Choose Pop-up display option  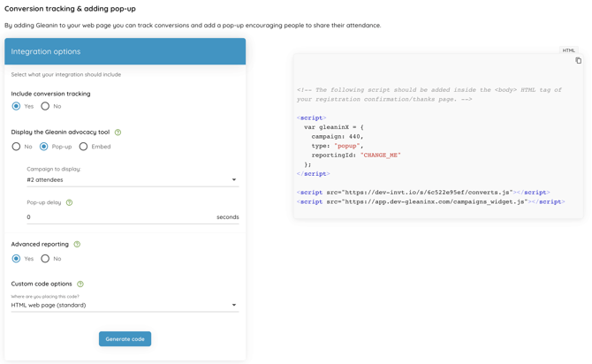click(x=44, y=147)
